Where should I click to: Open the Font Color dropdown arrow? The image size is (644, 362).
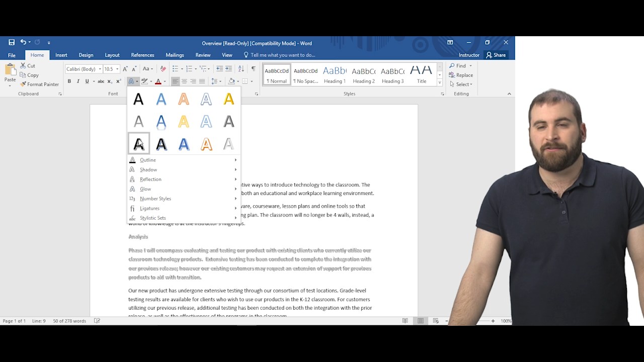(165, 81)
